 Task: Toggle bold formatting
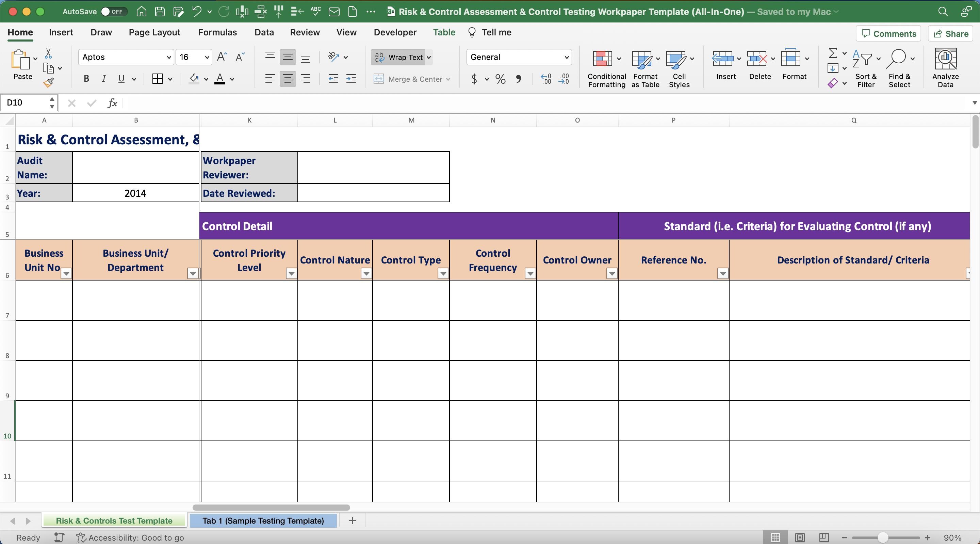pos(86,78)
